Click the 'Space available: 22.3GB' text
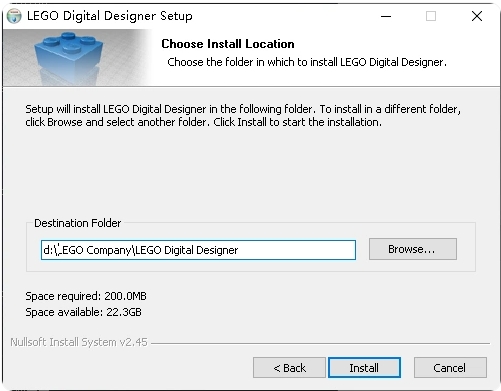The image size is (501, 391). 83,312
